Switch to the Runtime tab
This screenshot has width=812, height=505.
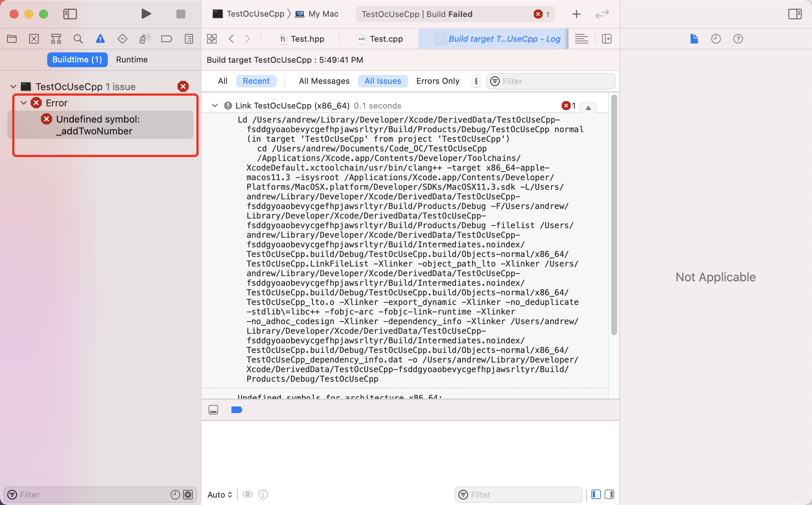tap(132, 59)
